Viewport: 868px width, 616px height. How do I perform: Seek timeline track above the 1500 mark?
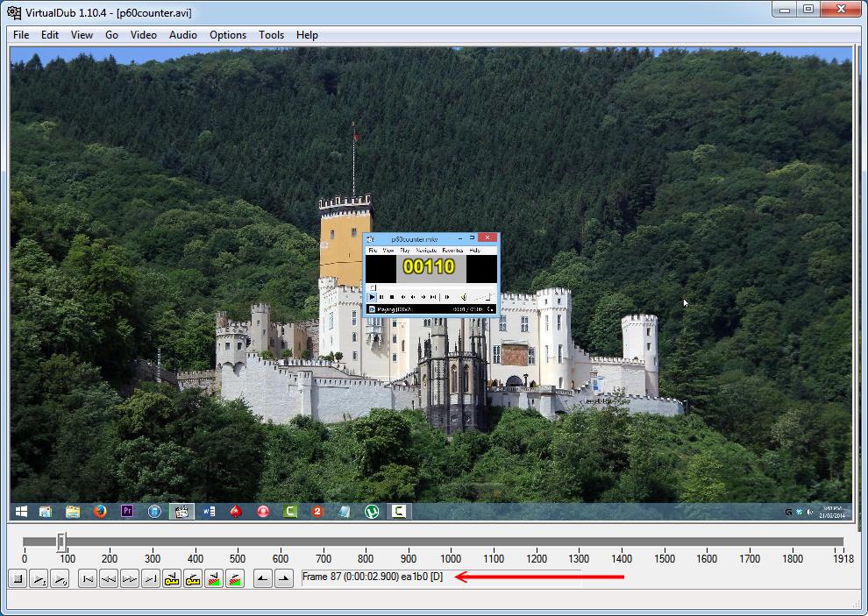[x=665, y=542]
